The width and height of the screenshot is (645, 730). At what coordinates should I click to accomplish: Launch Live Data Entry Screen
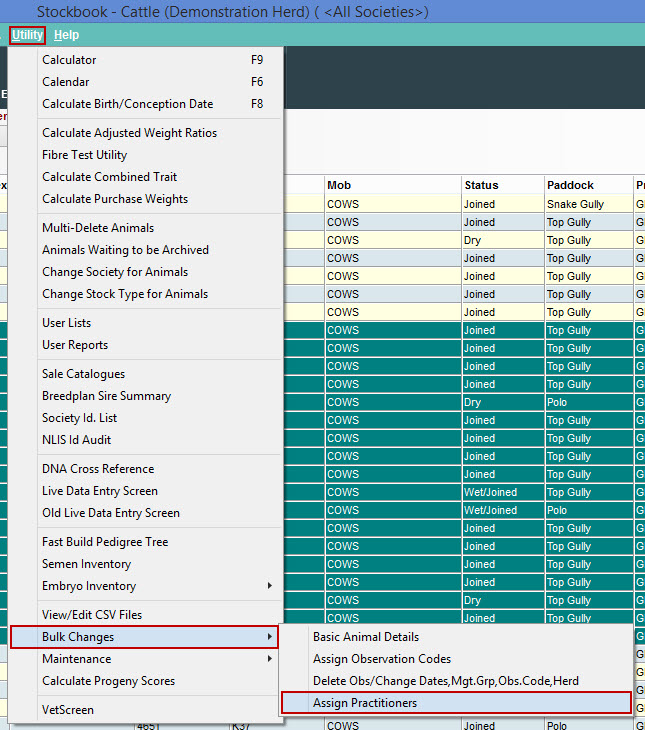(x=145, y=491)
